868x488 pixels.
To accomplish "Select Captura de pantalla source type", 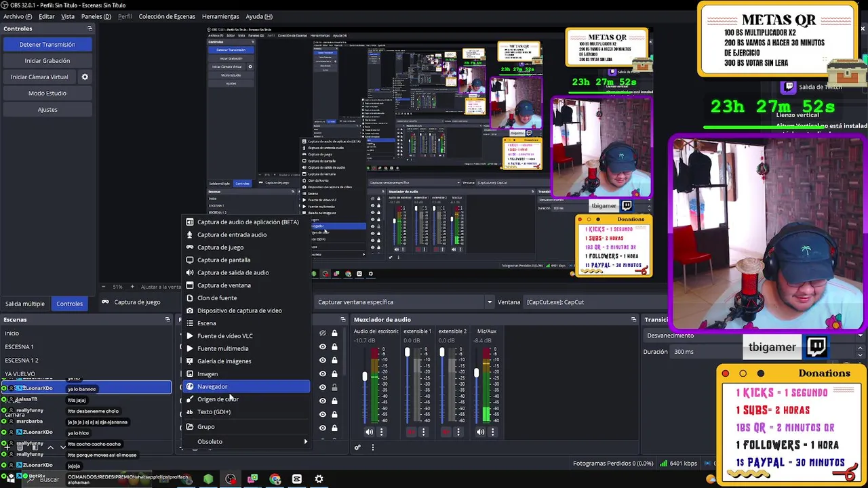I will (246, 260).
